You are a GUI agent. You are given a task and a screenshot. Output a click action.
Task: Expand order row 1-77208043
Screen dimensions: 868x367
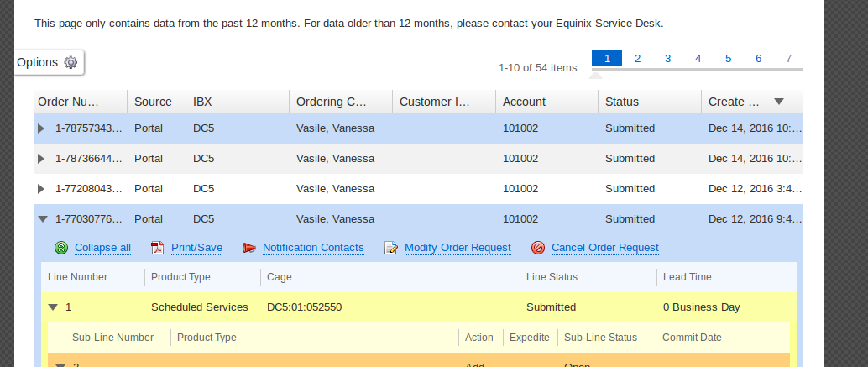tap(42, 189)
